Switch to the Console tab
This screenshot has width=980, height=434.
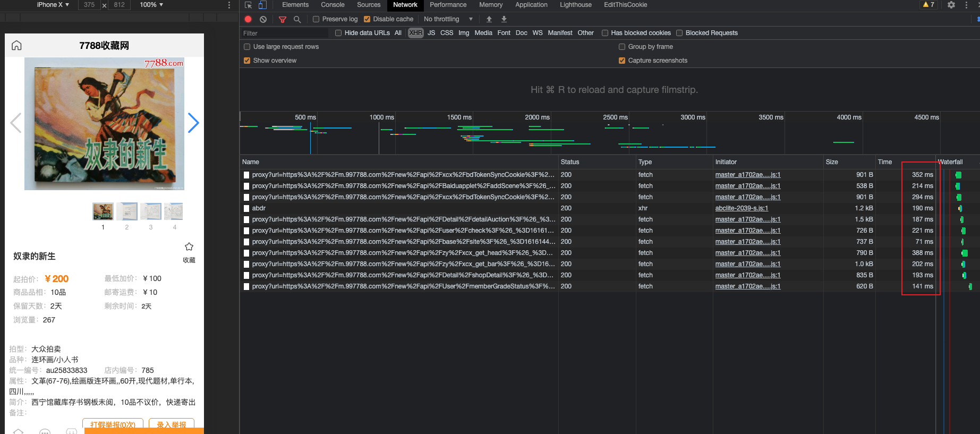click(333, 5)
